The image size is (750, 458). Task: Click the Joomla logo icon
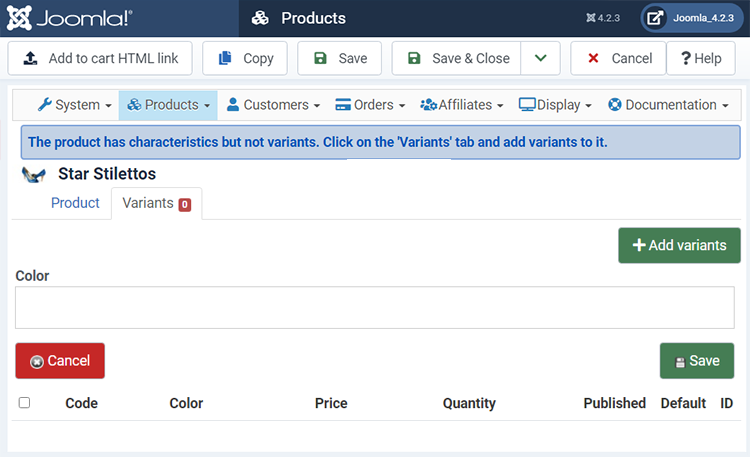pos(19,18)
